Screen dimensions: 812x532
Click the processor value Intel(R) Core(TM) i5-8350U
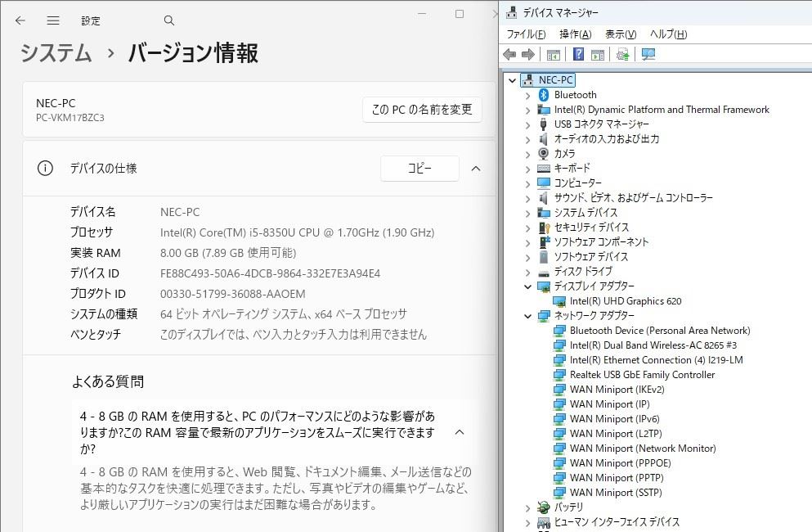tap(298, 232)
